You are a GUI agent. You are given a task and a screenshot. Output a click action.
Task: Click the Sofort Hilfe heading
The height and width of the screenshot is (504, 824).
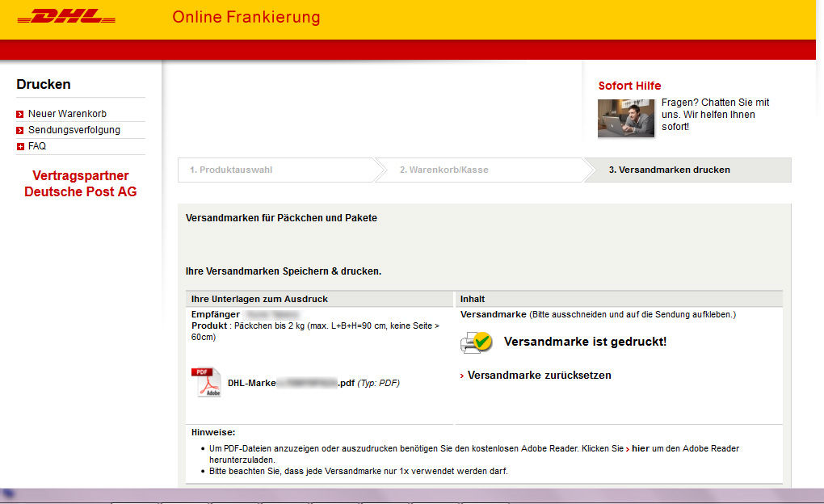(629, 86)
